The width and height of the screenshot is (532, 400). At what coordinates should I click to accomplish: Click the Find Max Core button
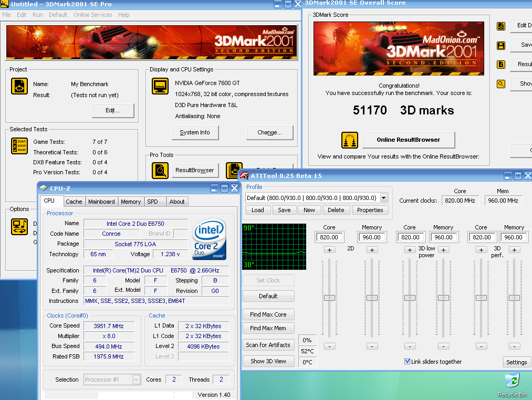268,314
